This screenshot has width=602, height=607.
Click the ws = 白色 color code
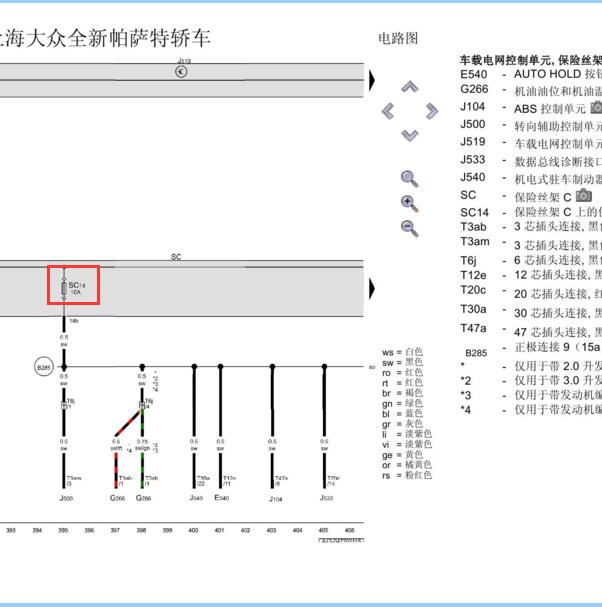pyautogui.click(x=402, y=352)
